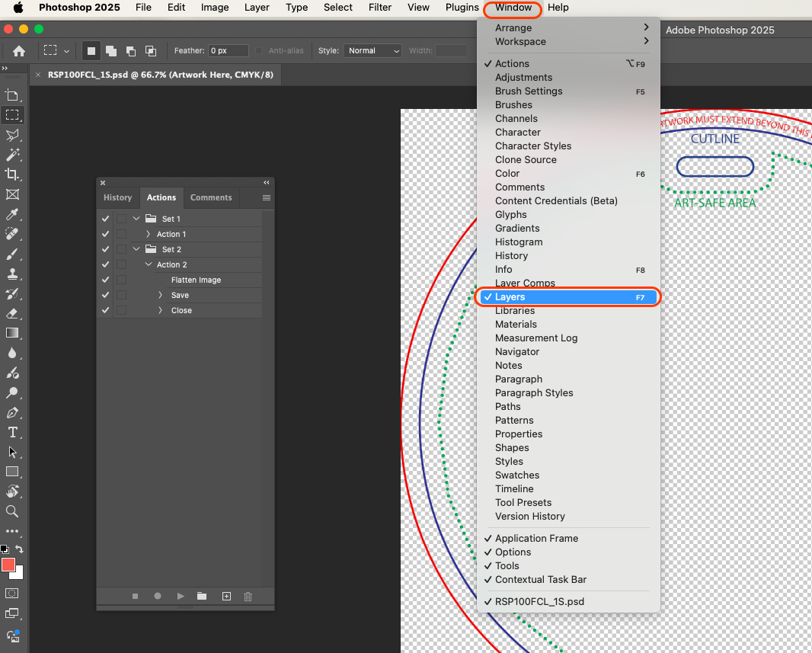The width and height of the screenshot is (812, 653).
Task: Expand Action 1 steps
Action: point(148,234)
